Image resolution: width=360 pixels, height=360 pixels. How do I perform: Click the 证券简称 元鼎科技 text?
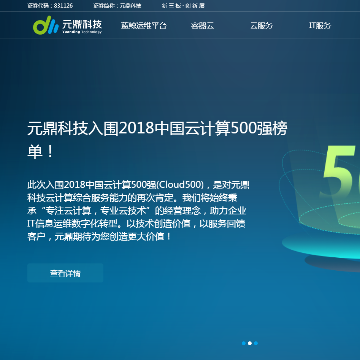(x=117, y=6)
